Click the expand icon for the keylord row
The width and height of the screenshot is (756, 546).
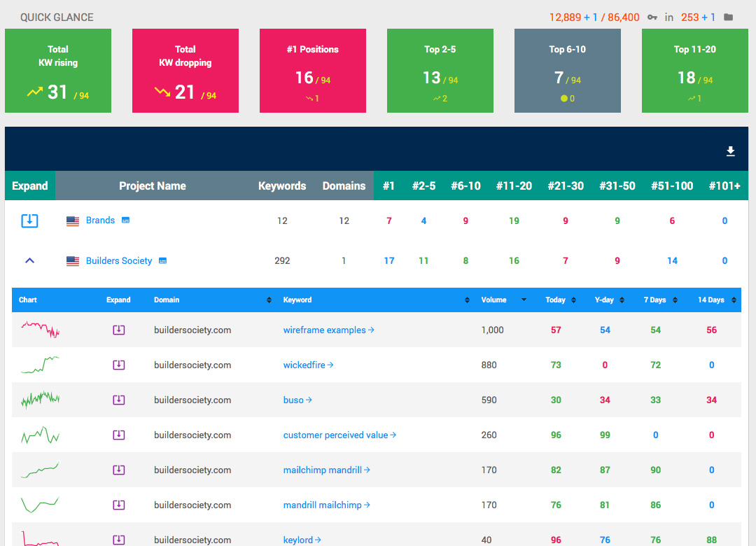click(x=119, y=539)
